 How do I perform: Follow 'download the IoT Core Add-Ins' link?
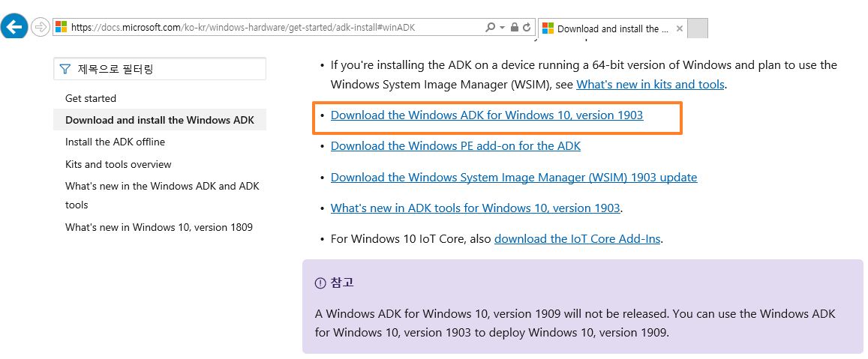pyautogui.click(x=578, y=239)
